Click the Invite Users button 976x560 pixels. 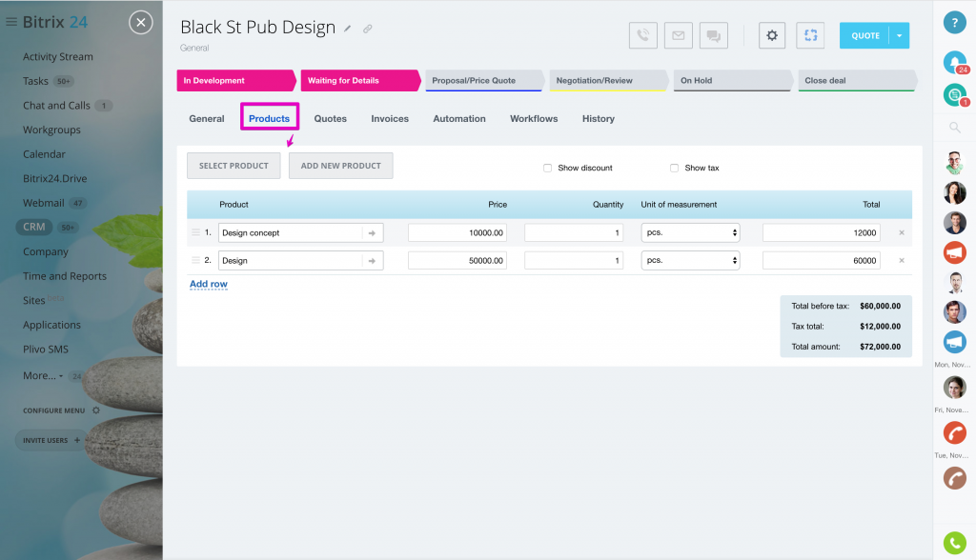(51, 441)
